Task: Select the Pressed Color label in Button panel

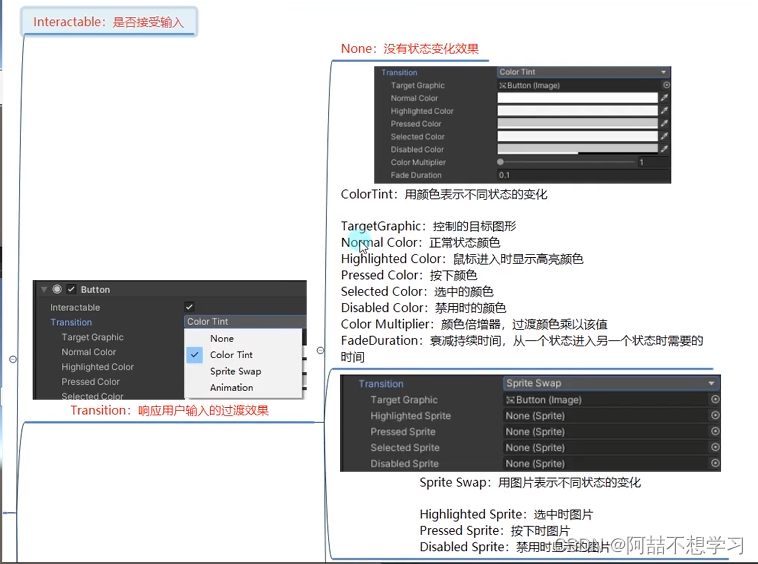Action: [90, 382]
